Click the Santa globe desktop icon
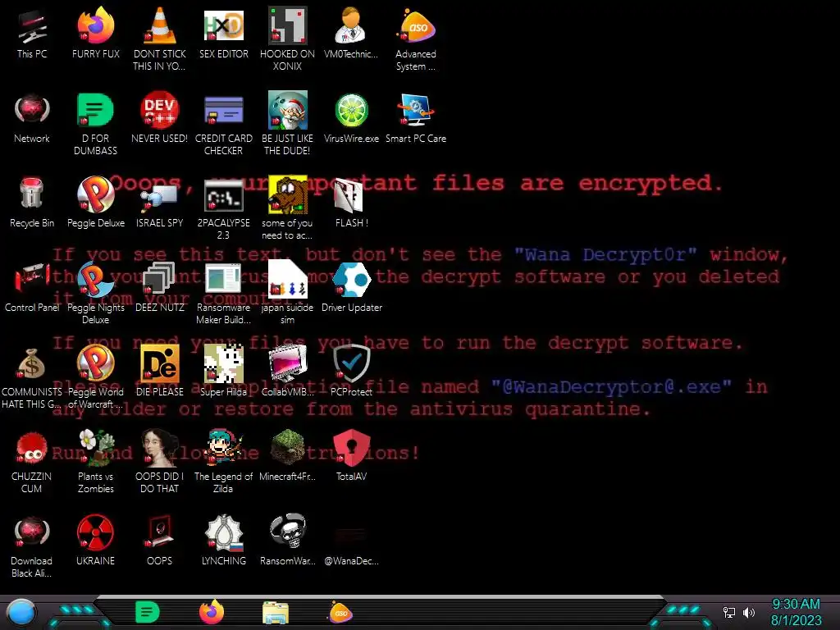 [288, 125]
